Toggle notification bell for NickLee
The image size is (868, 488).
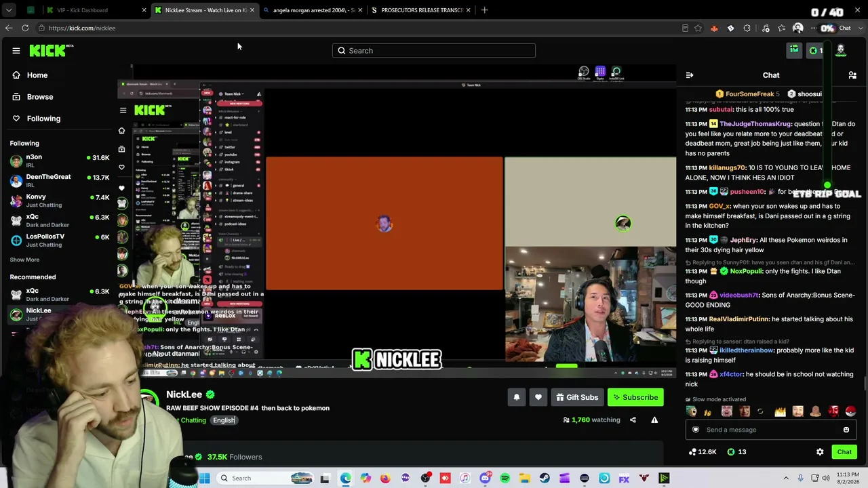point(517,398)
